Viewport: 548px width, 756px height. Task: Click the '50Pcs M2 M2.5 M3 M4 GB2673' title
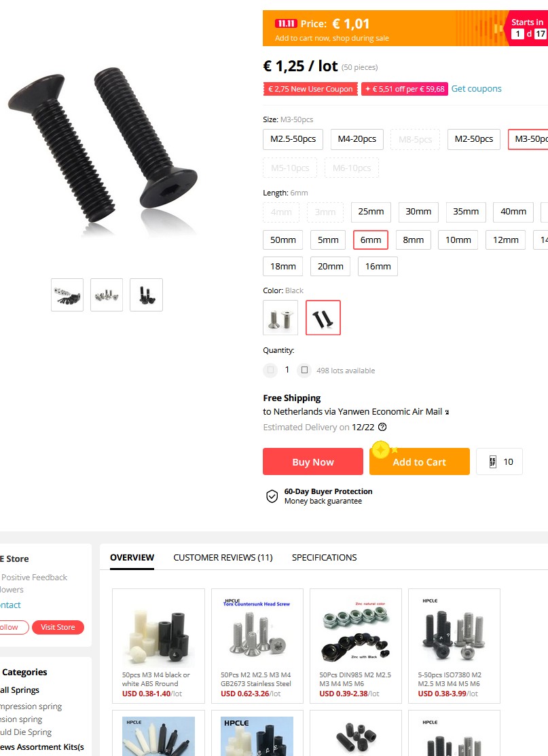tap(256, 679)
